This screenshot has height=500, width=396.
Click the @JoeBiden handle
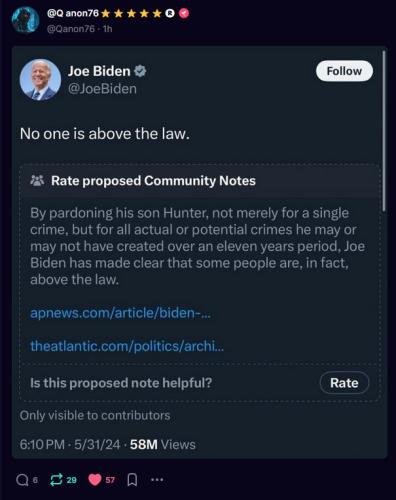tap(102, 89)
